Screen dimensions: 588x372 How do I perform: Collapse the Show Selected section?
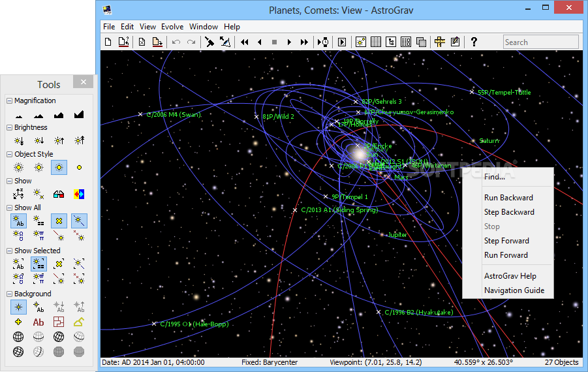(9, 251)
